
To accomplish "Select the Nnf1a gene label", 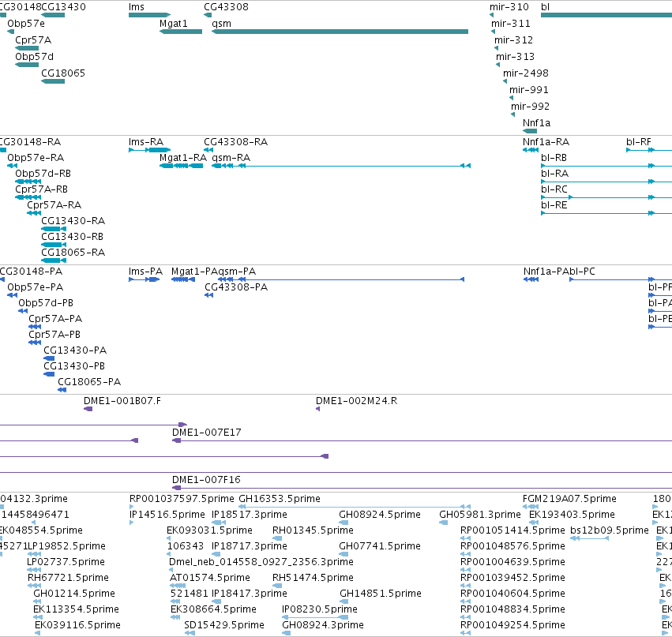I will 536,123.
